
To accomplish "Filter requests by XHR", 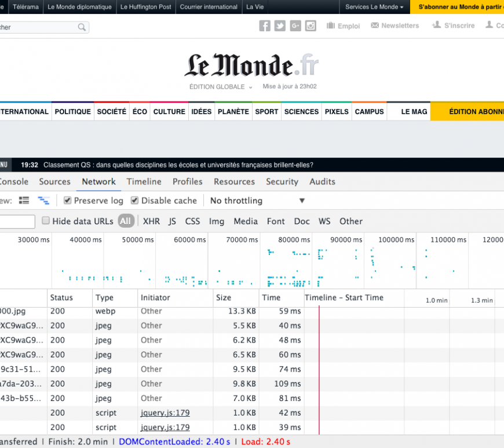I will pyautogui.click(x=151, y=221).
